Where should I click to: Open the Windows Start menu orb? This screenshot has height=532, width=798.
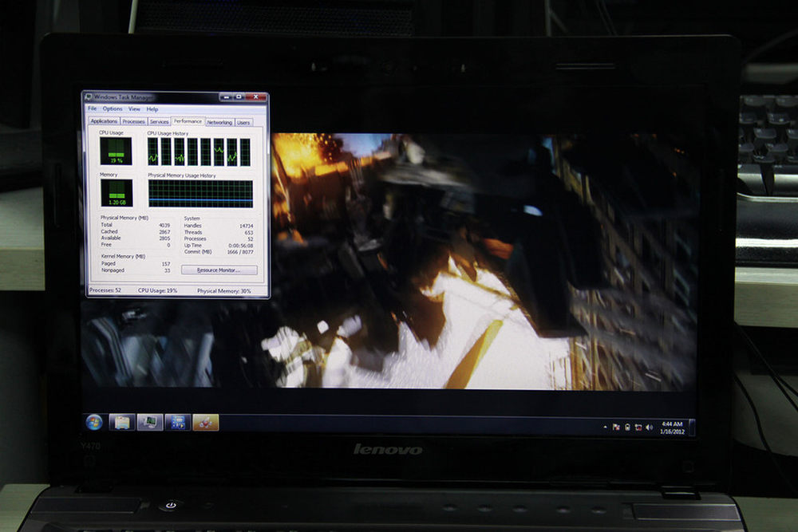pyautogui.click(x=94, y=422)
